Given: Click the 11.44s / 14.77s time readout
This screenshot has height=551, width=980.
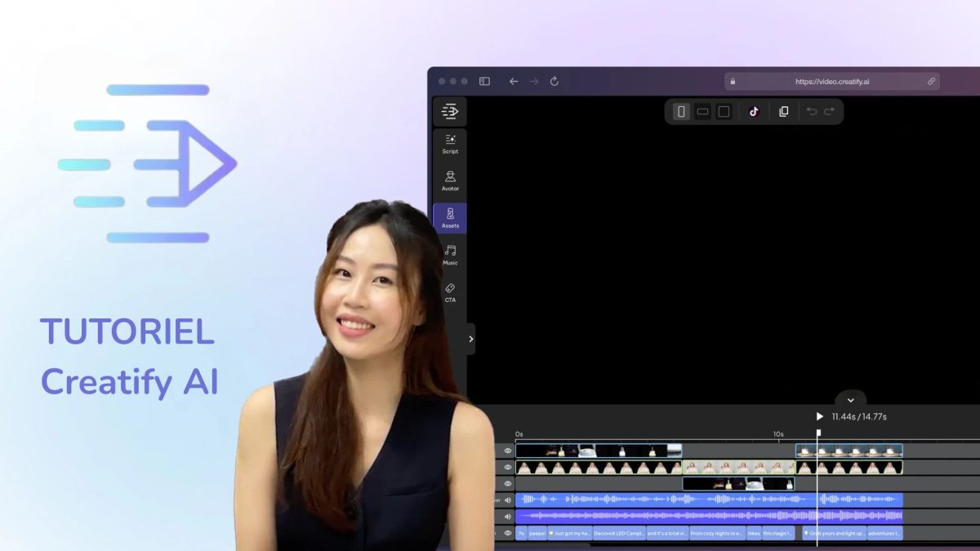Looking at the screenshot, I should 859,416.
